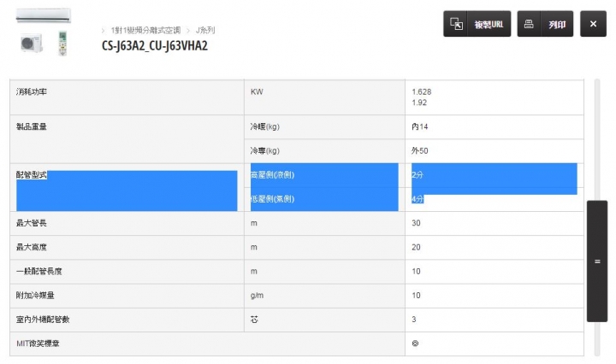Image resolution: width=616 pixels, height=364 pixels.
Task: Click the 最大管長 row label
Action: tap(32, 223)
